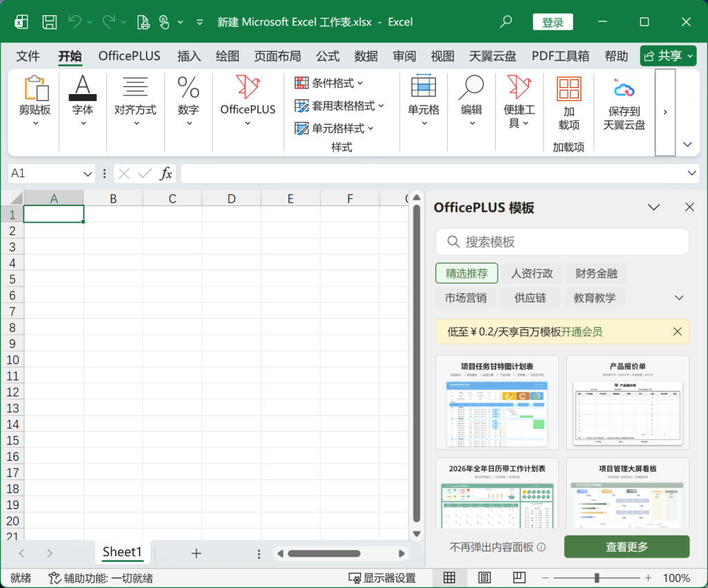Screen dimensions: 708x588
Task: Click the Save icon in title bar
Action: click(49, 22)
